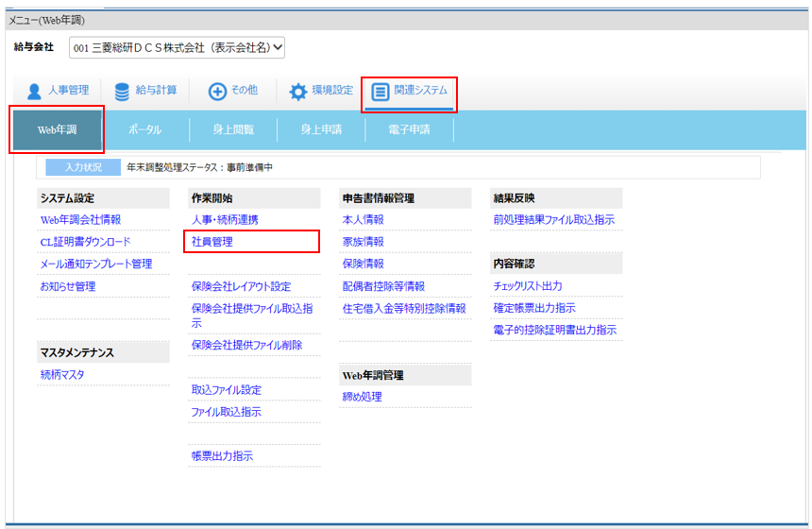812x529 pixels.
Task: Open 社員管理 link
Action: pyautogui.click(x=212, y=242)
